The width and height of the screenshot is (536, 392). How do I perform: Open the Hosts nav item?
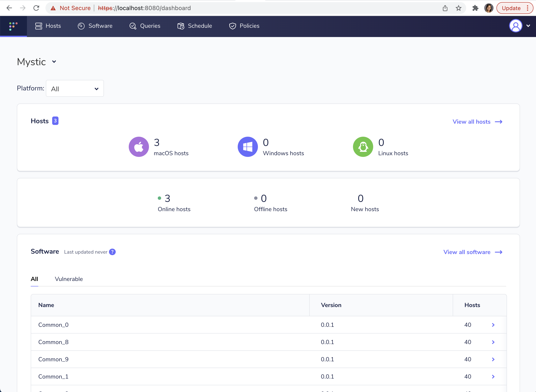[x=48, y=26]
